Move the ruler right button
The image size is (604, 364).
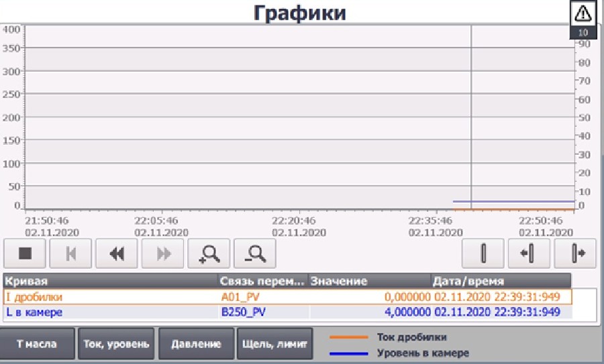coord(575,253)
